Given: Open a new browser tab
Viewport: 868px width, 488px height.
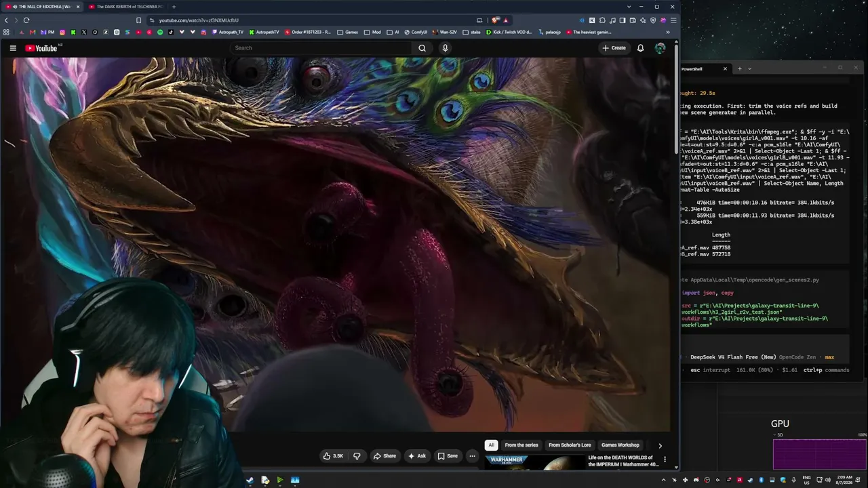Looking at the screenshot, I should (x=174, y=7).
